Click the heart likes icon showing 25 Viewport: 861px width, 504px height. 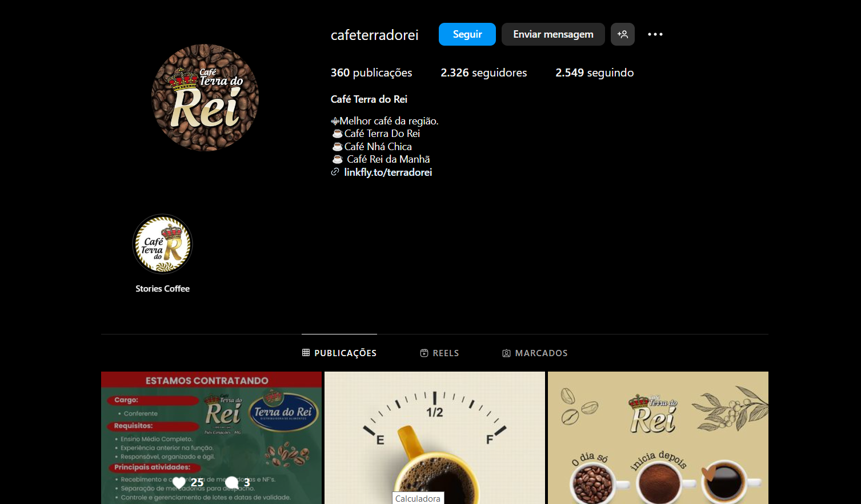pos(179,483)
